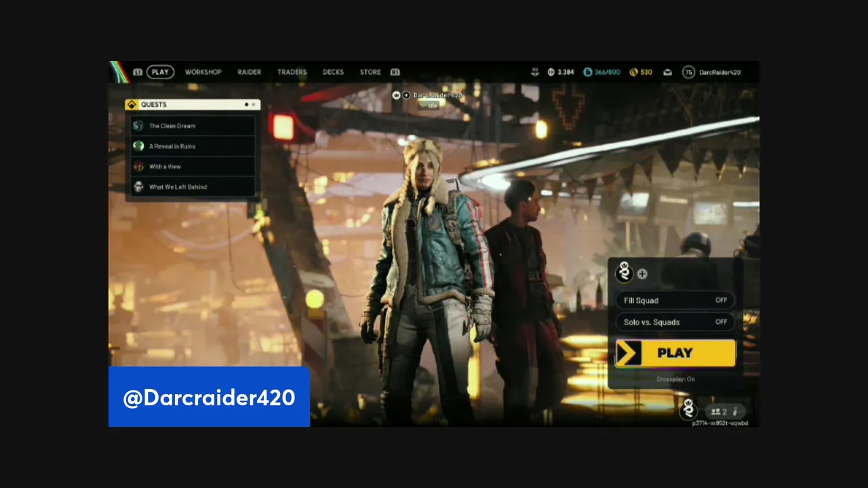Go to the Traders tab

point(292,72)
